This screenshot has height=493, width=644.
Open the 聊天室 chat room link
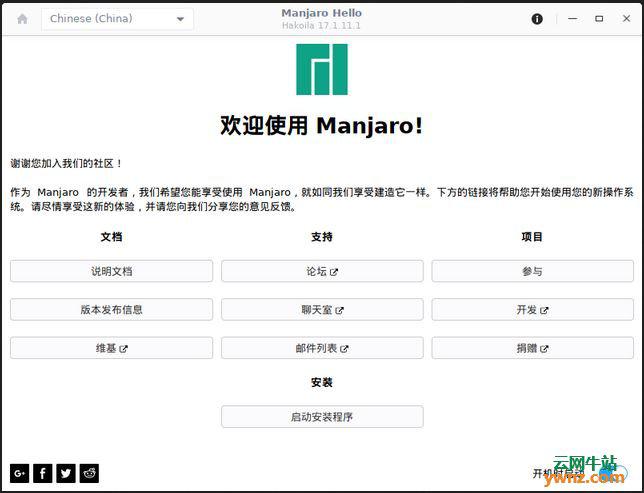pyautogui.click(x=322, y=310)
